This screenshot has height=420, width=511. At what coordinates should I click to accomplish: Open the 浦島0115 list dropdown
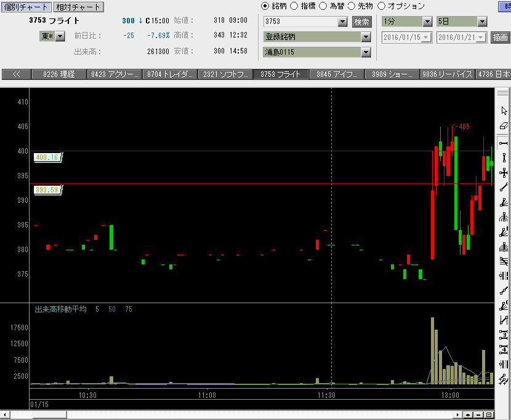(366, 52)
